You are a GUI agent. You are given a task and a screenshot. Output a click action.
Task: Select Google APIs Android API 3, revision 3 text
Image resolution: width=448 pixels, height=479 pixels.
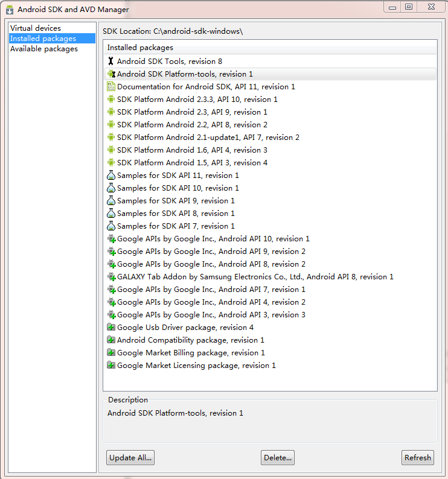(x=211, y=315)
